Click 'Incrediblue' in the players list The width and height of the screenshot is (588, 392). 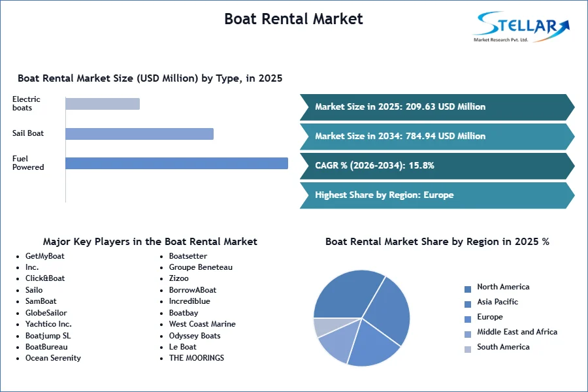coord(189,301)
